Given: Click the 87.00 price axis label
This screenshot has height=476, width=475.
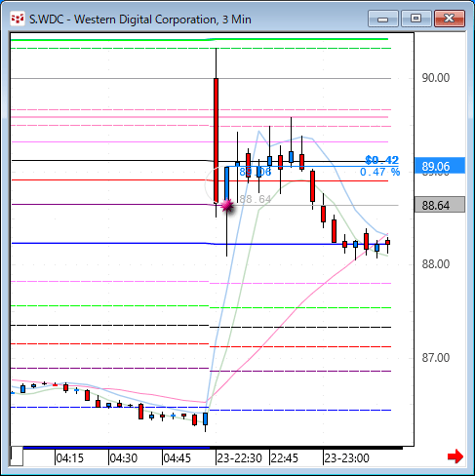Looking at the screenshot, I should (x=436, y=358).
